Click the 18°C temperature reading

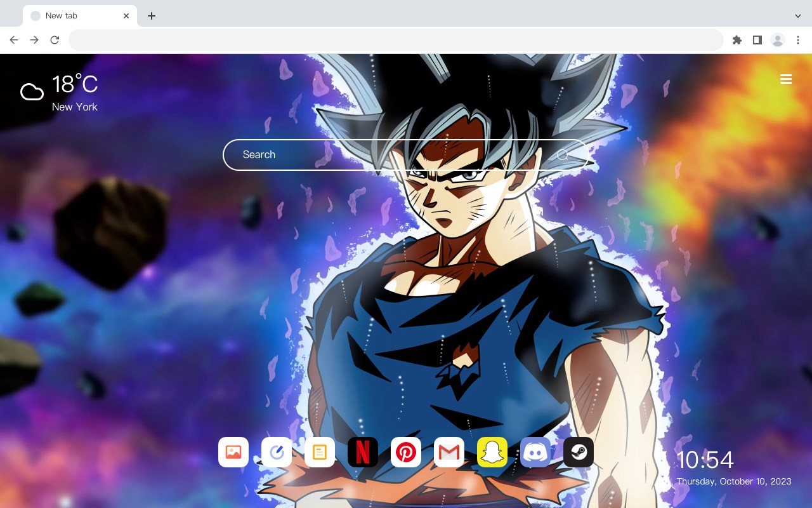tap(75, 84)
